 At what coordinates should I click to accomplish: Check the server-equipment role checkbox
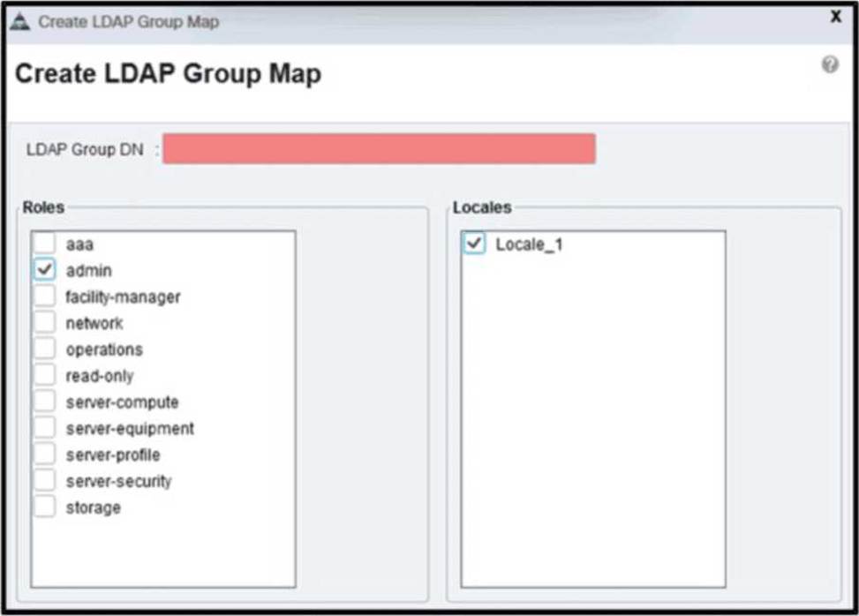pos(45,429)
